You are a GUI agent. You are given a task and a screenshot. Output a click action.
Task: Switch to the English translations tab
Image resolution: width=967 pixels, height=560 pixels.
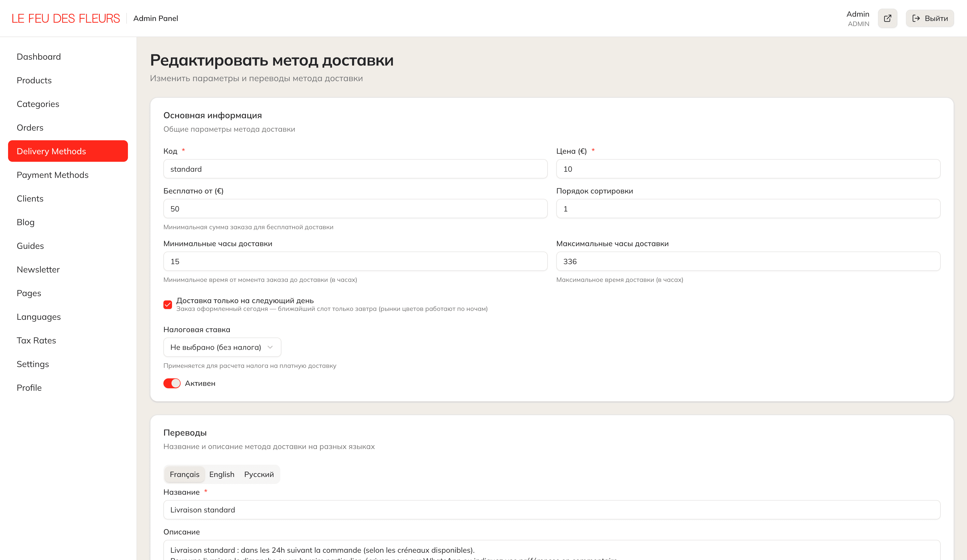pyautogui.click(x=222, y=474)
